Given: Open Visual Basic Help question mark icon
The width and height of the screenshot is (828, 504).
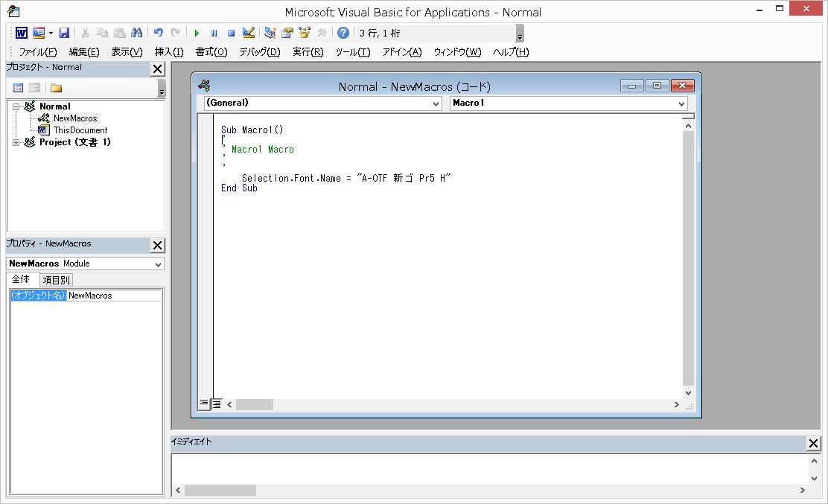Looking at the screenshot, I should click(x=343, y=33).
